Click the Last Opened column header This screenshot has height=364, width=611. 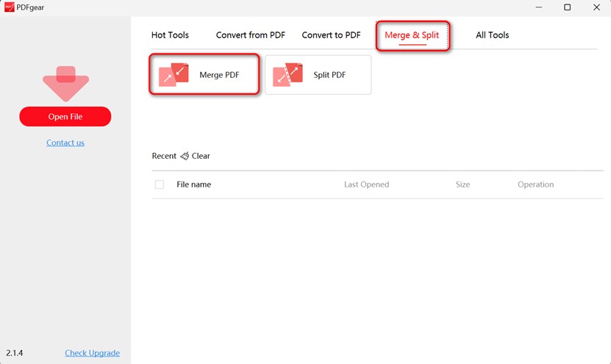point(367,185)
